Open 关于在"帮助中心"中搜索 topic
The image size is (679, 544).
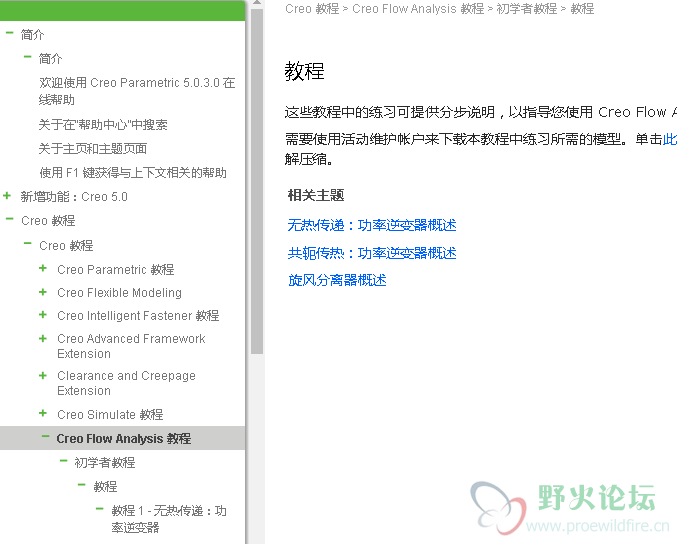(x=103, y=125)
